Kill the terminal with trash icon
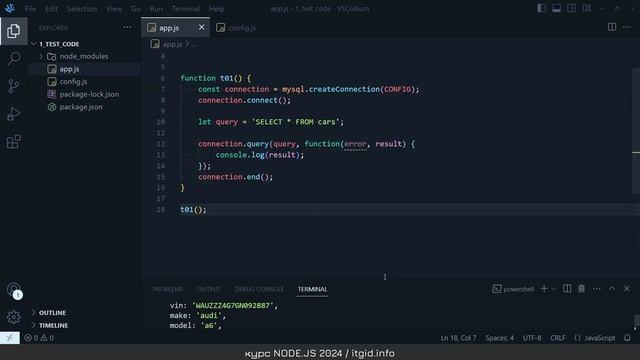The height and width of the screenshot is (360, 640). 581,289
